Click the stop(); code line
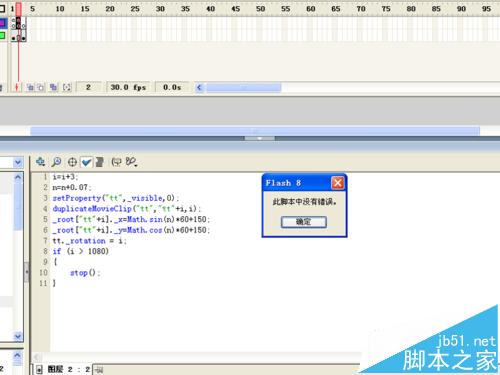 pyautogui.click(x=85, y=273)
